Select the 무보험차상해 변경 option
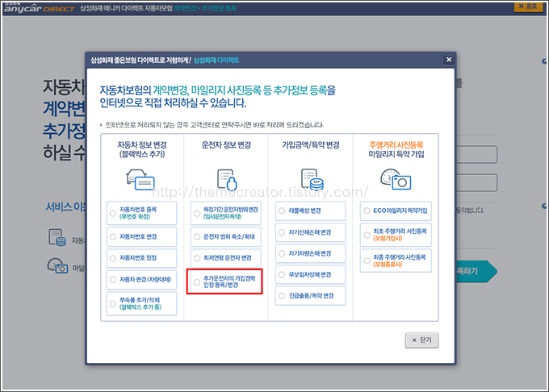This screenshot has width=549, height=392. [311, 274]
